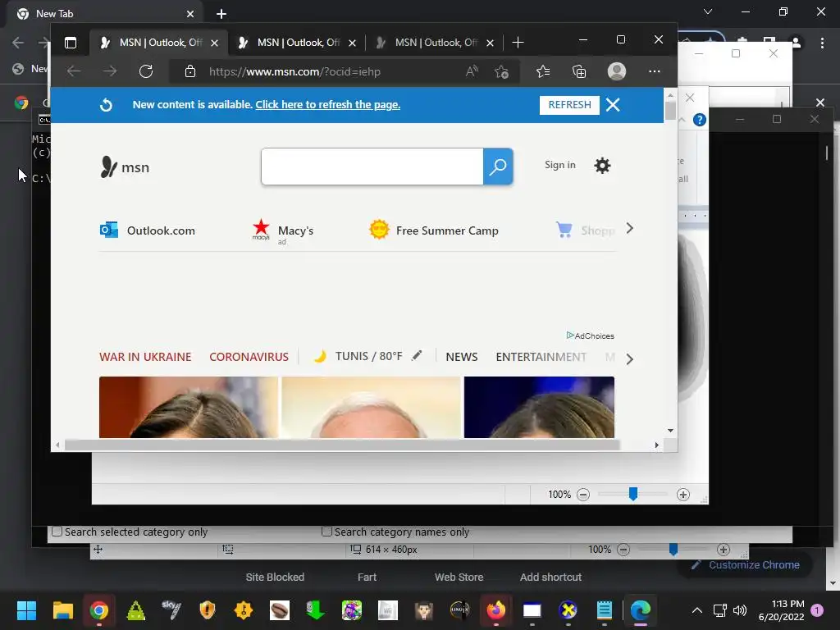
Task: Open Web Store shortcut in Chrome
Action: 459,577
